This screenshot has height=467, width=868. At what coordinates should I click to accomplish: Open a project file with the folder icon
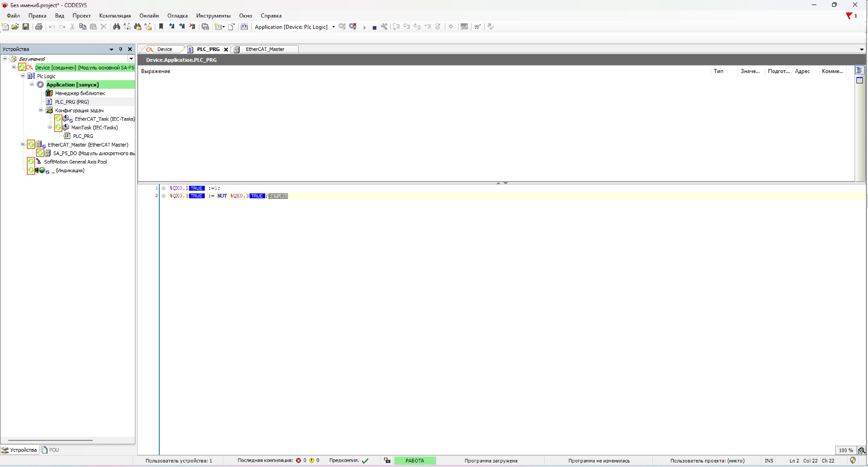tap(15, 27)
